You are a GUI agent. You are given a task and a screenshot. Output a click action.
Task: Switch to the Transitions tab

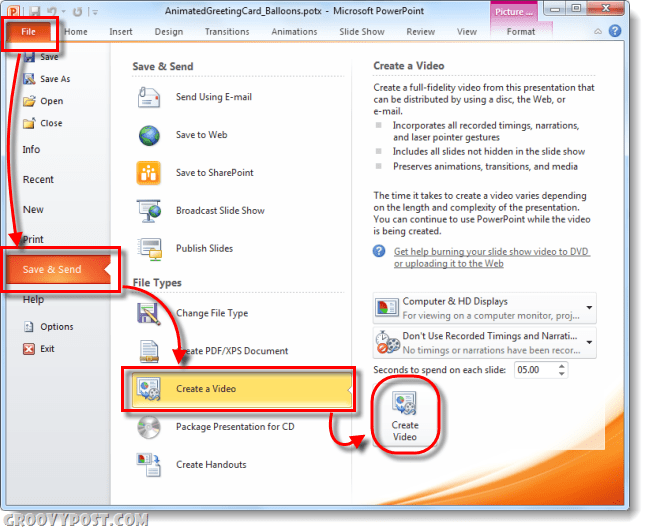[227, 32]
